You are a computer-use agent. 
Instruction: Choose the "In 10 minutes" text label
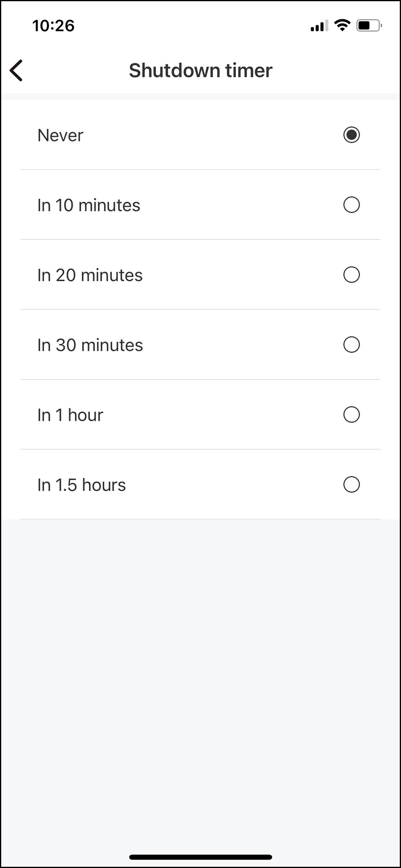89,205
